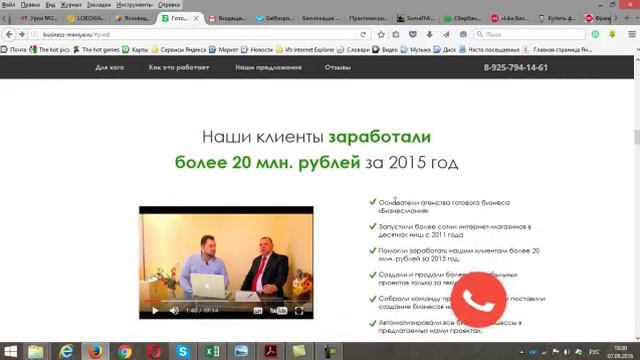Close the active Гото... tab
Image resolution: width=640 pixels, height=360 pixels.
[x=196, y=18]
